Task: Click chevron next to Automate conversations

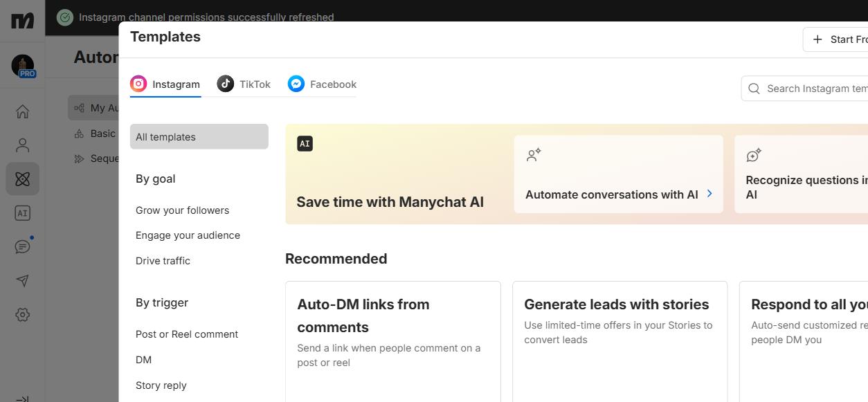Action: (709, 194)
